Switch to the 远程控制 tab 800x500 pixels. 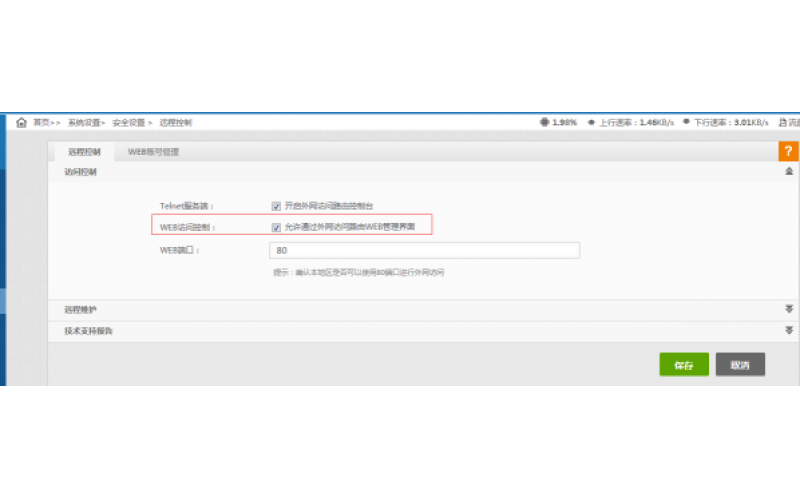[x=84, y=152]
